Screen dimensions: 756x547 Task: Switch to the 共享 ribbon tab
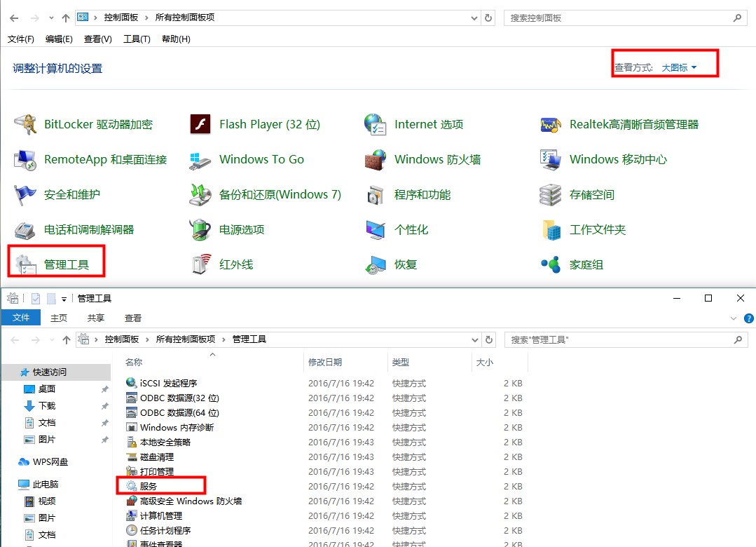pyautogui.click(x=95, y=318)
